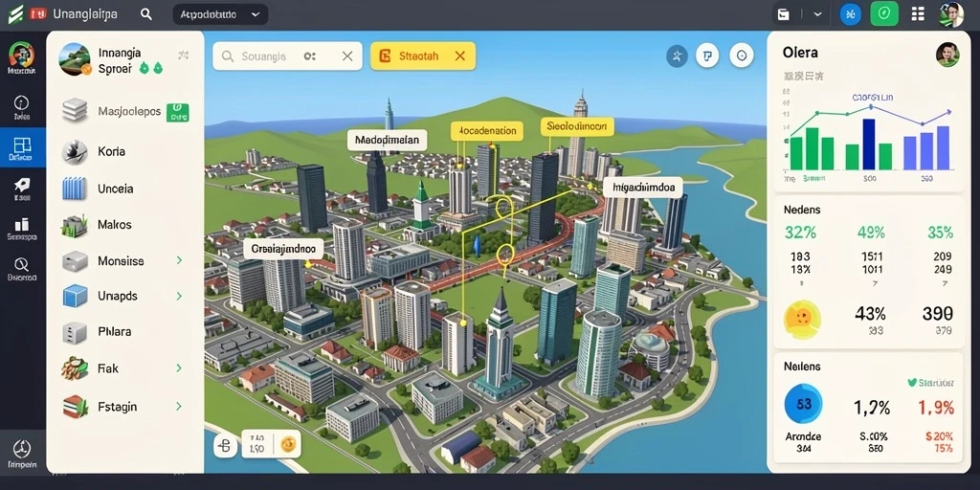
Task: Click the Unapds blue cube icon
Action: (x=75, y=296)
